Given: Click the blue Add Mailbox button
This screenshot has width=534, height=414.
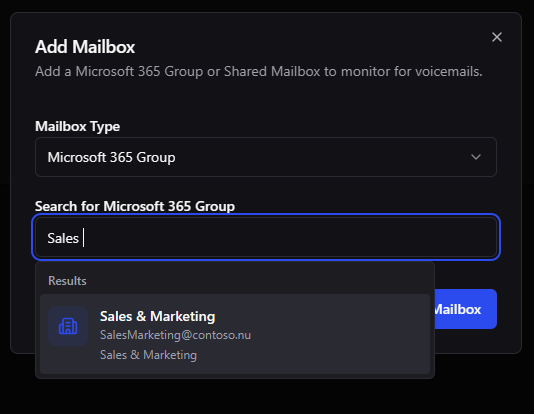Looking at the screenshot, I should (465, 309).
